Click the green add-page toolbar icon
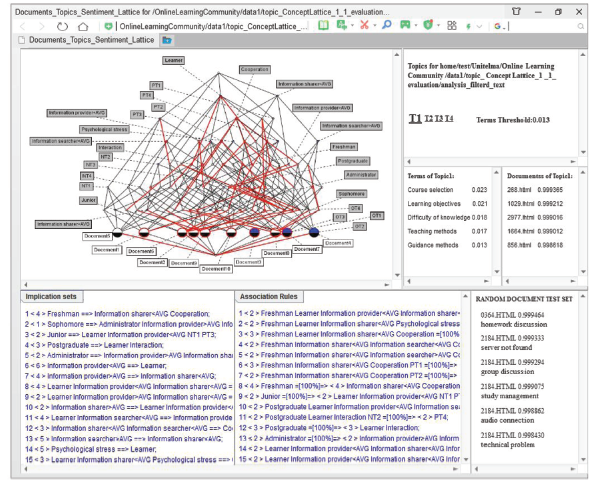Screen dimensions: 599x484 342,25
